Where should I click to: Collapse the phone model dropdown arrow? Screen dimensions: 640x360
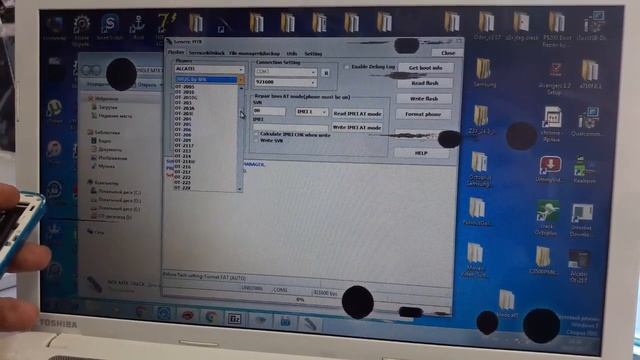coord(241,80)
